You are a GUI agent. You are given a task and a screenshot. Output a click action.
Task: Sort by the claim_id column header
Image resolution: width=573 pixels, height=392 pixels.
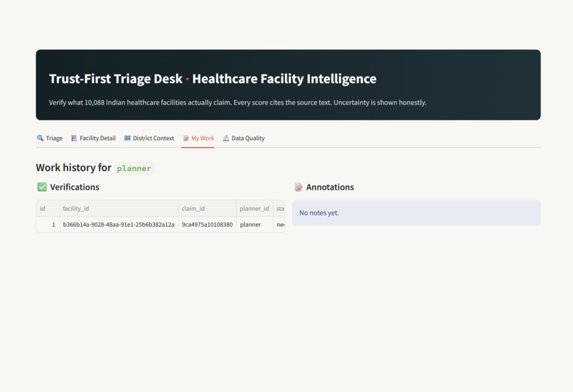click(207, 208)
